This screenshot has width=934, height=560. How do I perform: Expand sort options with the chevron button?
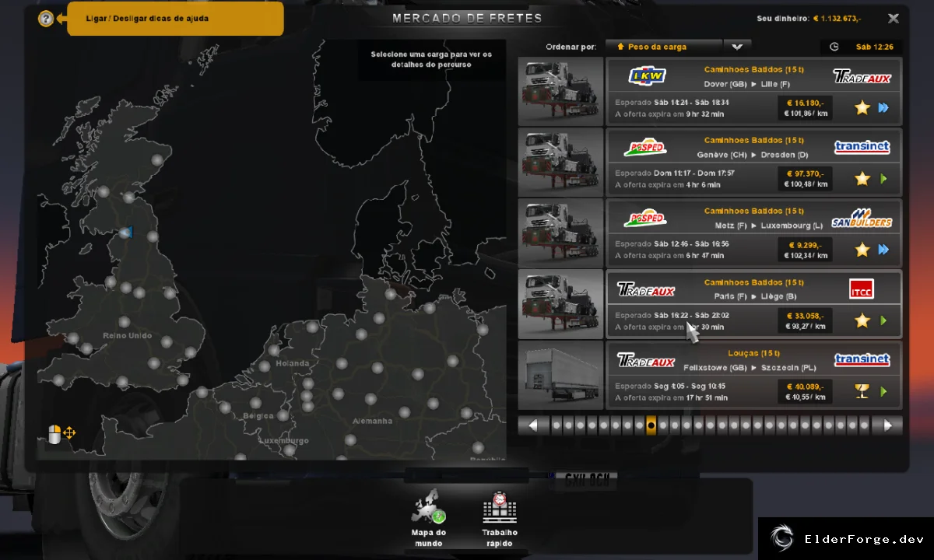tap(737, 47)
